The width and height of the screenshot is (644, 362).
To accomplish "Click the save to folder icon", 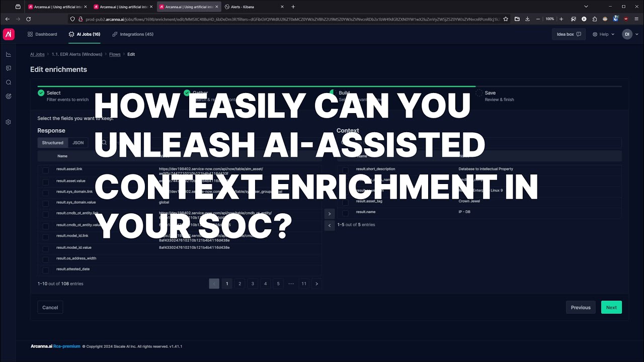I will click(x=517, y=19).
